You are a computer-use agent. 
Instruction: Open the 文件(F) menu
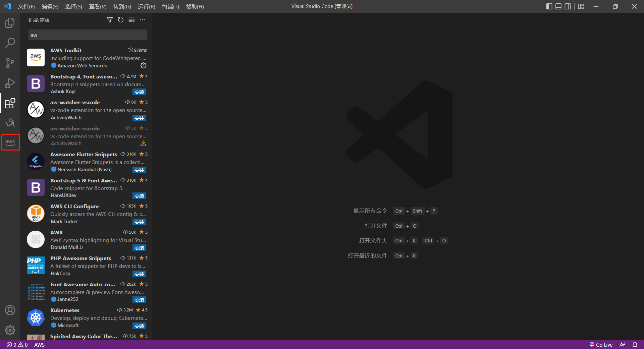(x=26, y=6)
